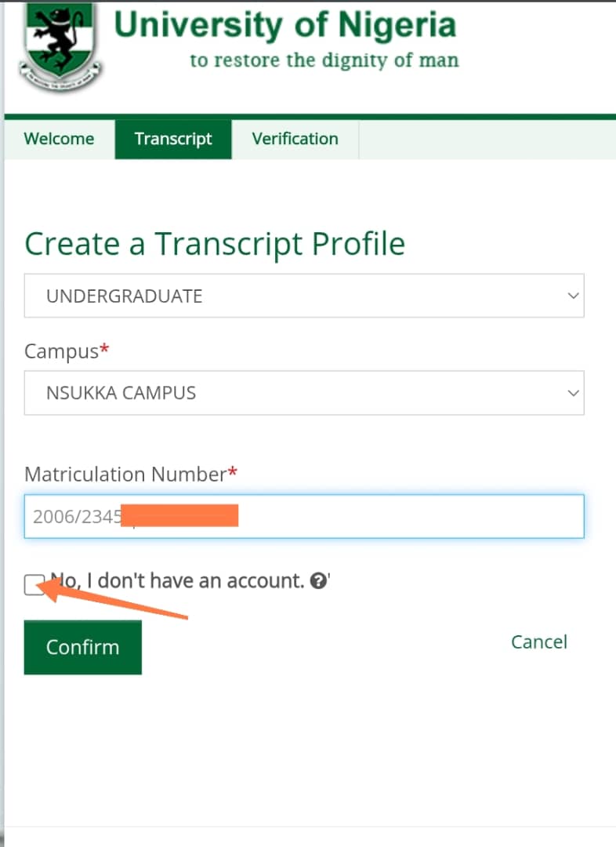The image size is (616, 847).
Task: Click the Create a Transcript Profile heading
Action: (x=215, y=244)
